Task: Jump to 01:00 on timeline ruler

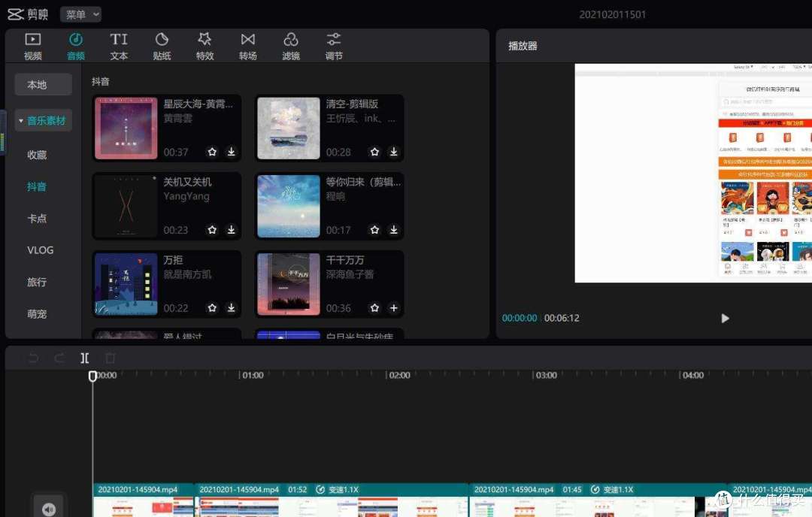Action: 253,375
